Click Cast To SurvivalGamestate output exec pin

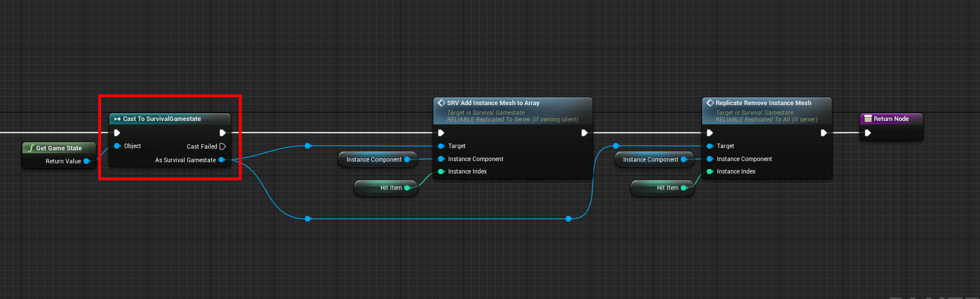[222, 133]
